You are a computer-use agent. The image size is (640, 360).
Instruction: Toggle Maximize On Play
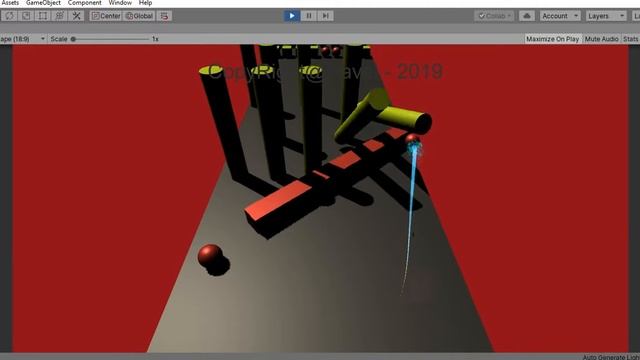[552, 39]
